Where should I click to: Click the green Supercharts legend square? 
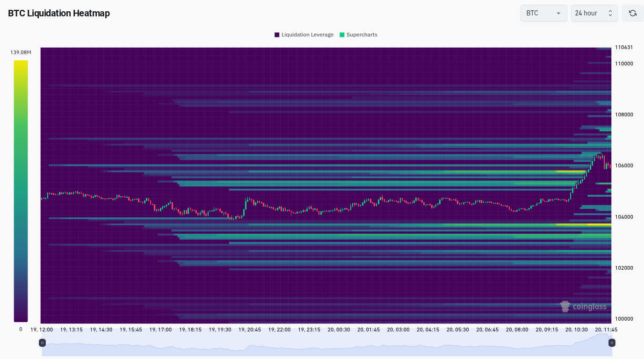click(342, 35)
